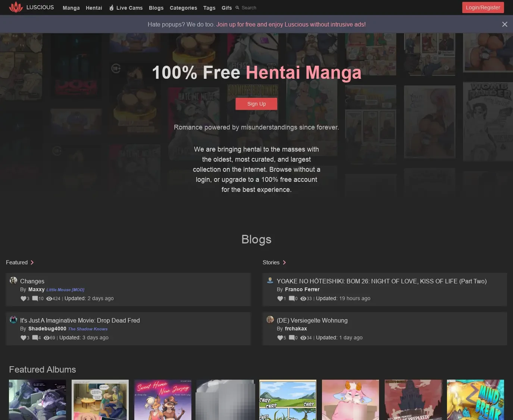Open 'It's Just A Imaginative Movie' post

pos(80,320)
